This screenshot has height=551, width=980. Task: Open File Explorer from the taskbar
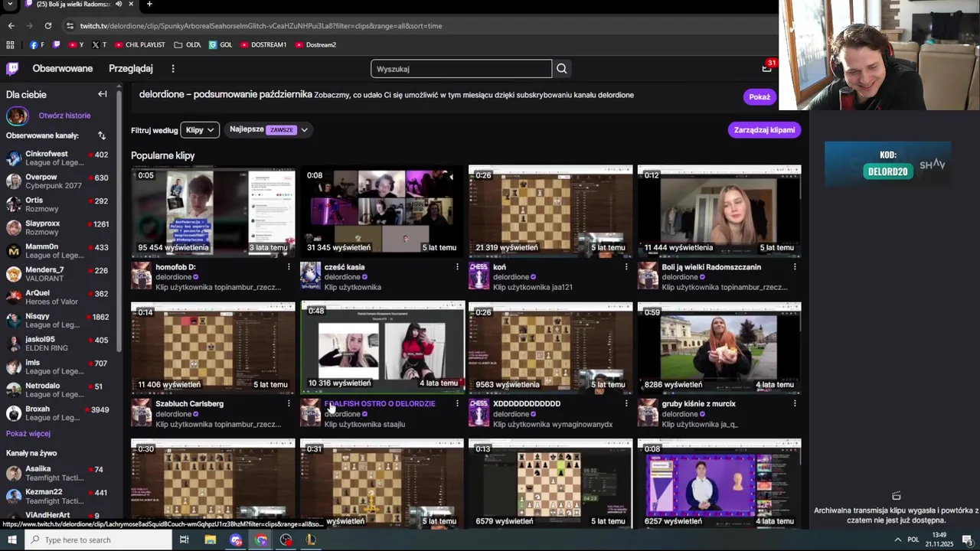211,540
